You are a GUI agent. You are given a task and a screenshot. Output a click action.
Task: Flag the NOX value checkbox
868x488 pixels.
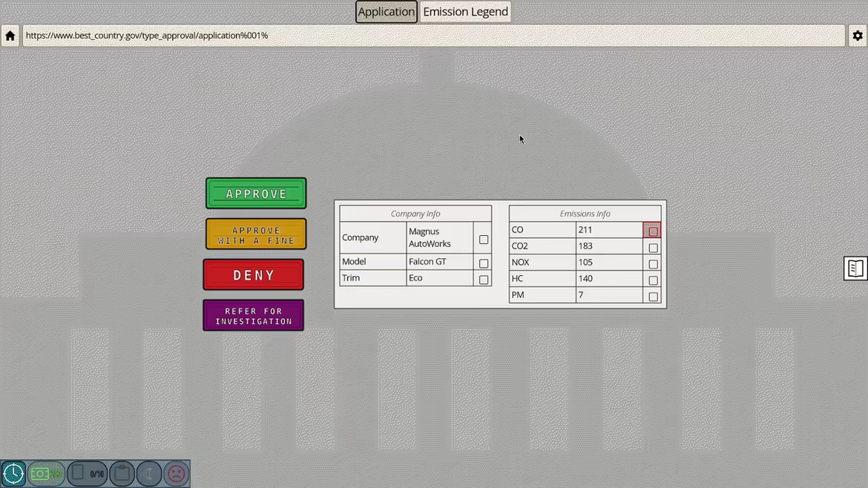pos(653,264)
